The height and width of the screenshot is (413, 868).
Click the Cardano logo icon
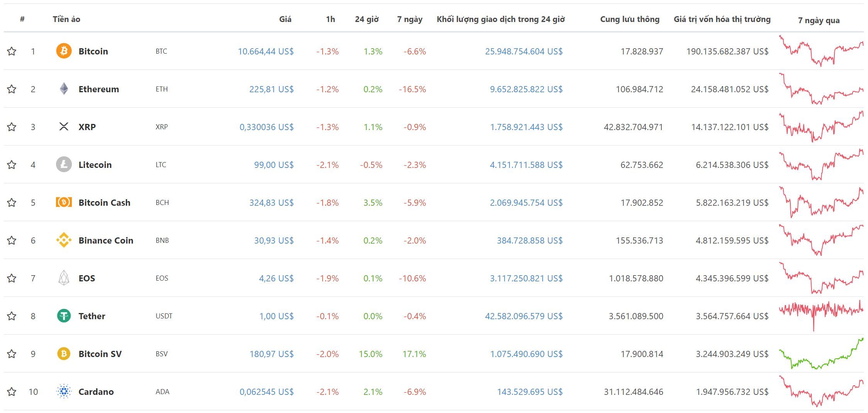click(x=64, y=391)
